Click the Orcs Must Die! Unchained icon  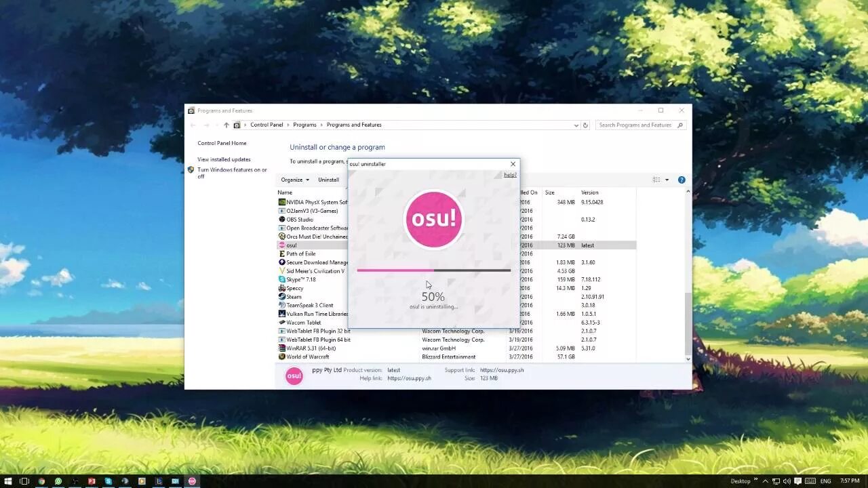click(x=282, y=237)
